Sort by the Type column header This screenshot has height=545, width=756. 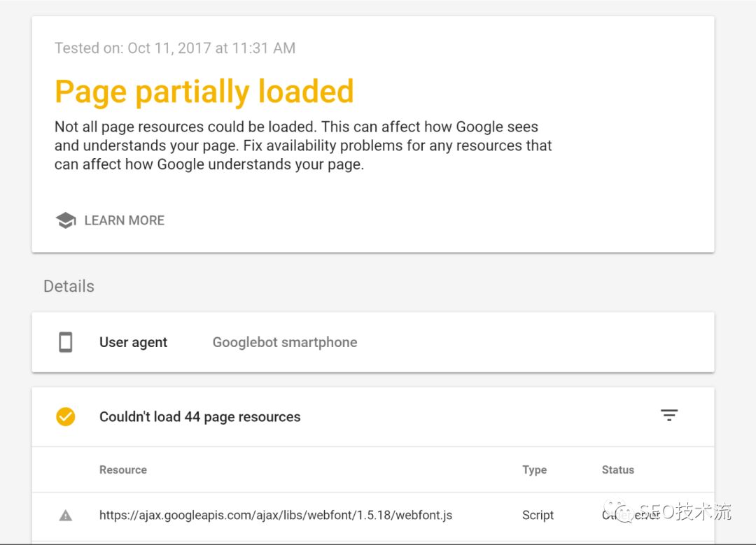[x=534, y=470]
